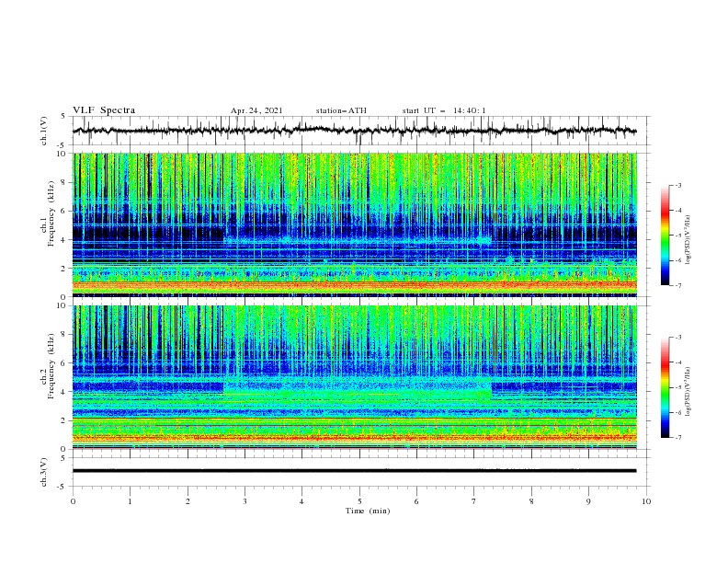Click the "5" tick on ch.3(V) axis
Viewport: 728px width, 563px height.
pyautogui.click(x=63, y=458)
